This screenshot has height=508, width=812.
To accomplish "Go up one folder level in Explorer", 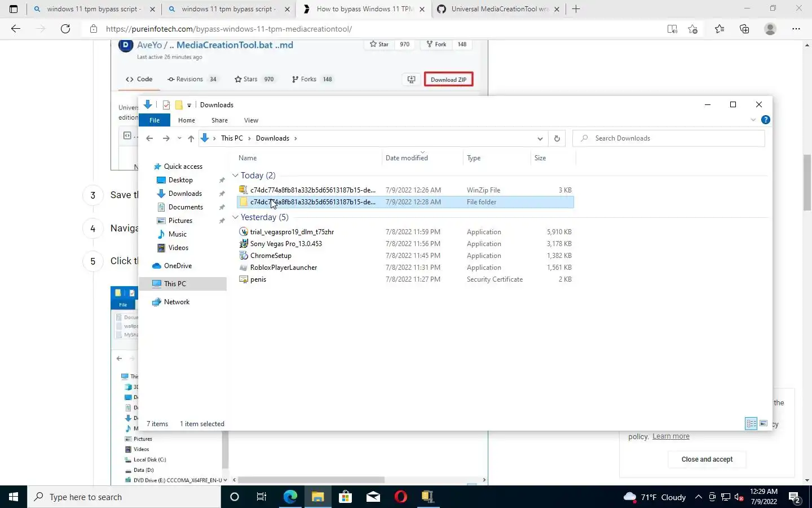I will 191,138.
